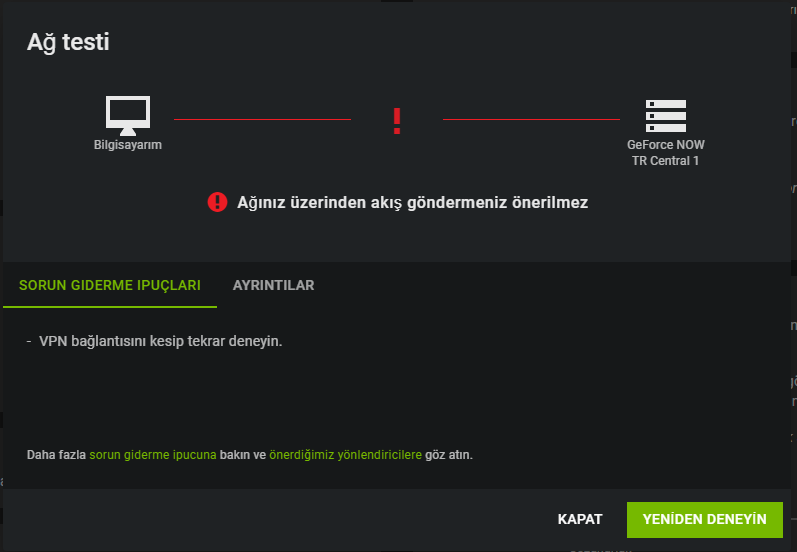
Task: Follow the önerdiğimiz yönlendiricilere link
Action: (346, 454)
